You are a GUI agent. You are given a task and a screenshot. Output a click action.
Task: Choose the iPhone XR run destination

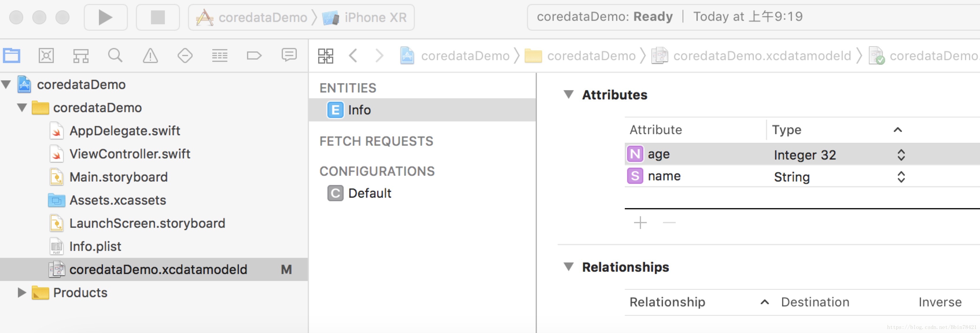click(364, 17)
